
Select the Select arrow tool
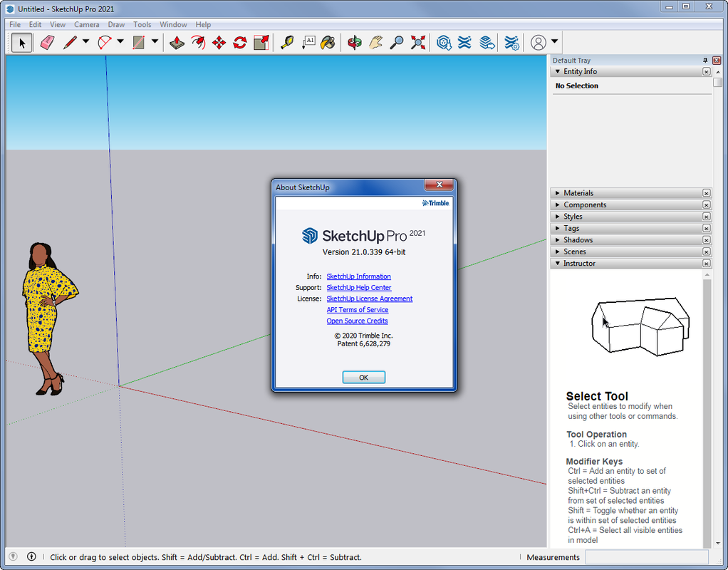(21, 43)
